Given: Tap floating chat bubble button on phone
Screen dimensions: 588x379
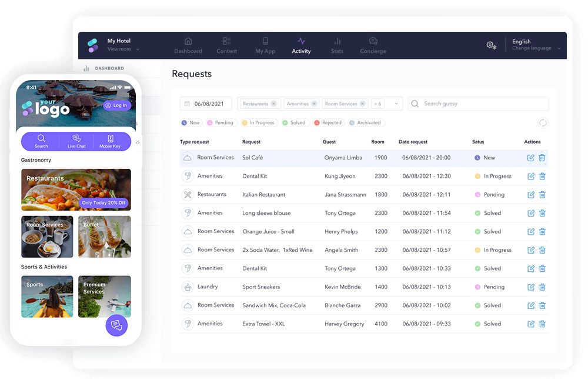Looking at the screenshot, I should click(116, 325).
